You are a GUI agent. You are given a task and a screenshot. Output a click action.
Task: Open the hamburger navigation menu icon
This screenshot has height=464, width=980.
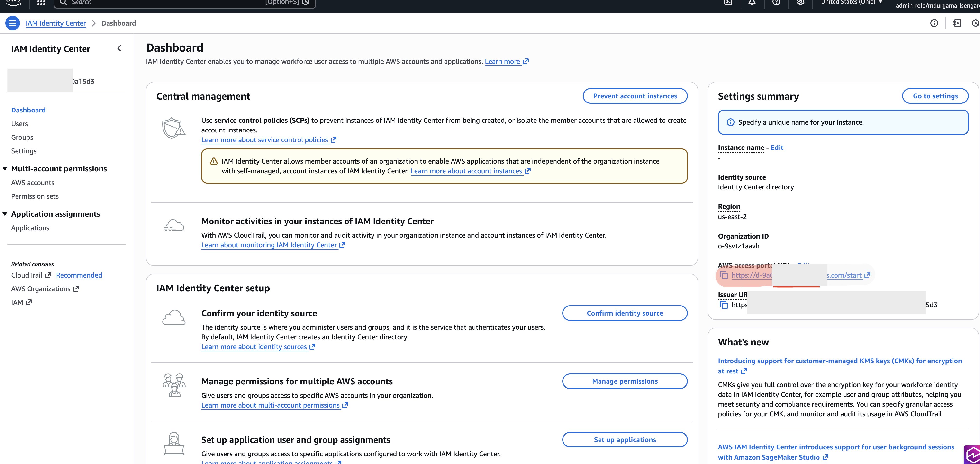coord(13,23)
